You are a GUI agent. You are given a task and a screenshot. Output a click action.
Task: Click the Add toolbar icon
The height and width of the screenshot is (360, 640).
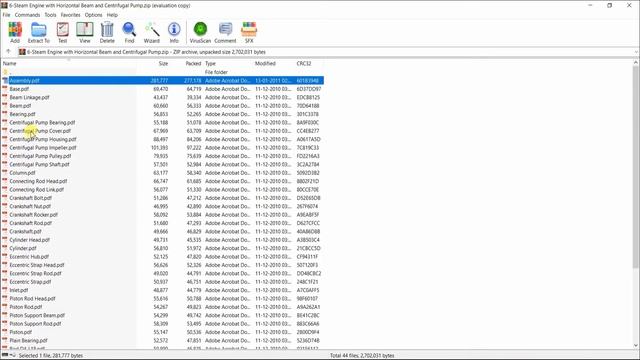[15, 33]
